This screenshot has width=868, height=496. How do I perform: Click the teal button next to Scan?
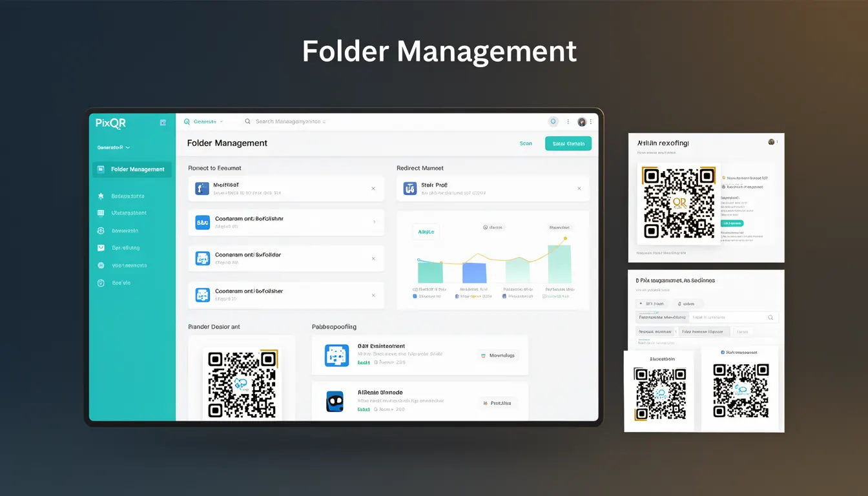click(568, 143)
